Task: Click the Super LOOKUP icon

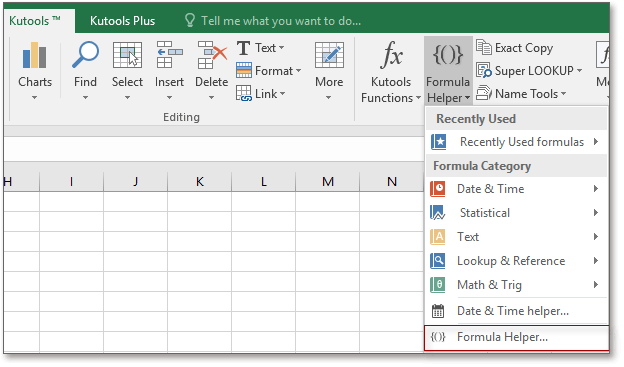Action: coord(484,70)
